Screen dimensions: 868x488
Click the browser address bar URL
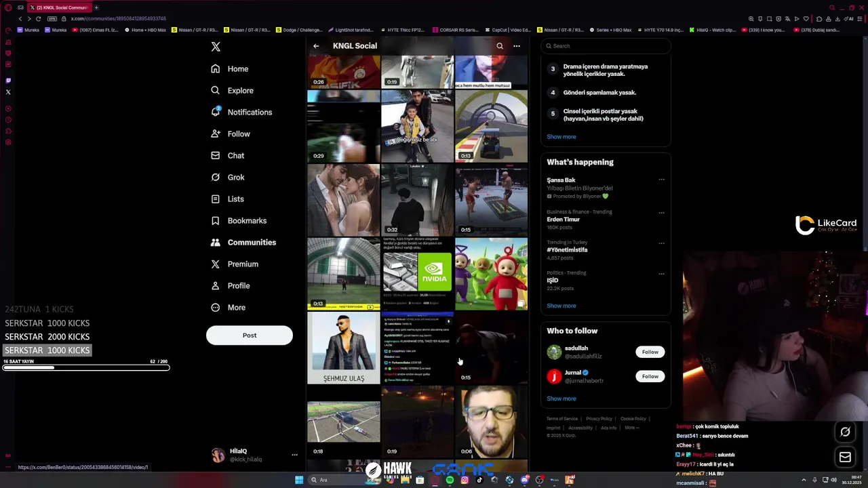[118, 19]
